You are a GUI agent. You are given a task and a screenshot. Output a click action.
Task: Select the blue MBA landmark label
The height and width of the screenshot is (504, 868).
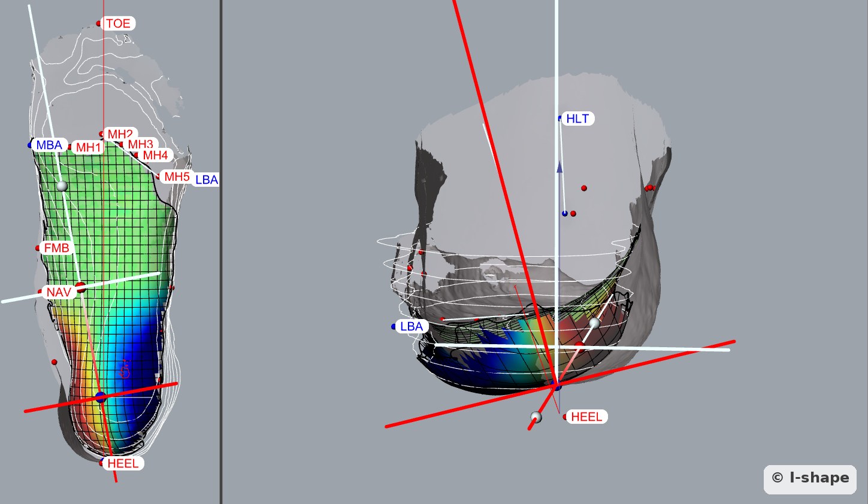(49, 145)
